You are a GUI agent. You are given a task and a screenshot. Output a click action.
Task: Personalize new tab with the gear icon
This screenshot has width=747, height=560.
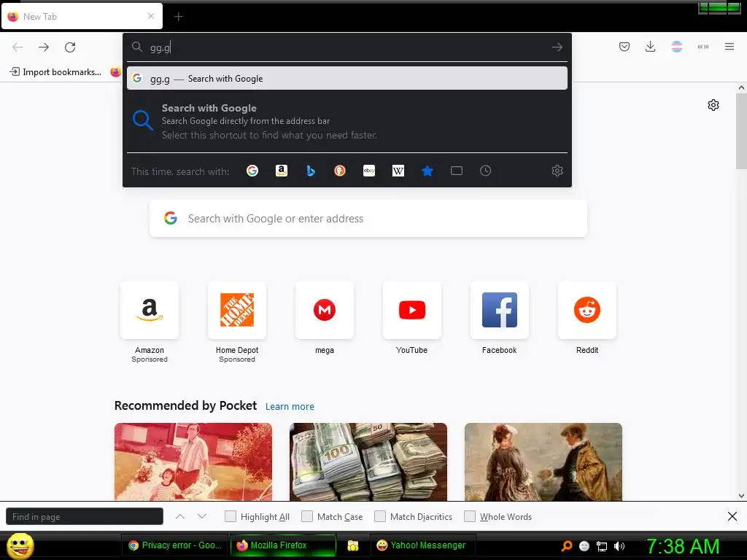713,105
